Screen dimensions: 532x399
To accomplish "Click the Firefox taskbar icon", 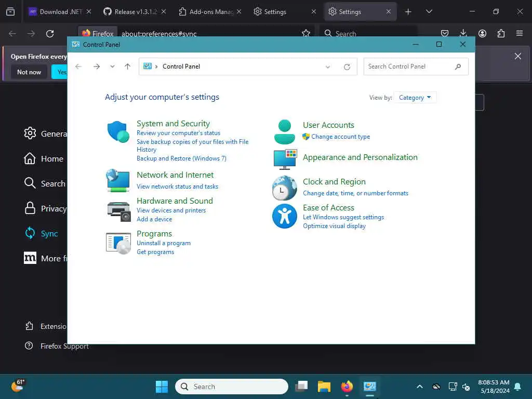I will [x=347, y=387].
